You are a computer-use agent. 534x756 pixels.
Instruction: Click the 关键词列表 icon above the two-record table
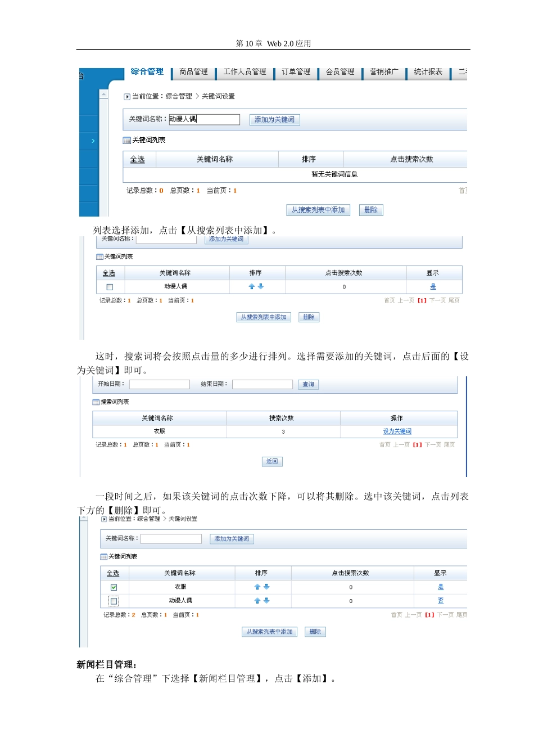pos(103,557)
